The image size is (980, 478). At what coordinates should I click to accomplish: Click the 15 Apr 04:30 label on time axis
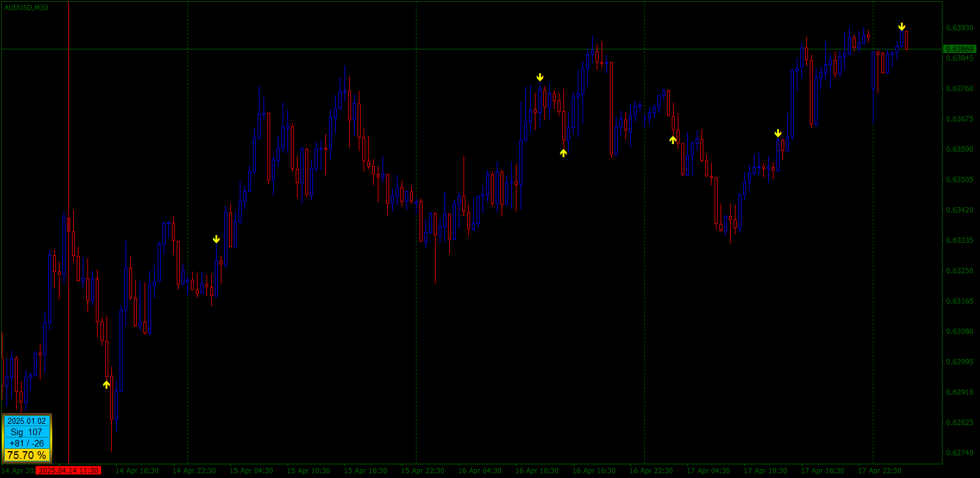tap(251, 471)
